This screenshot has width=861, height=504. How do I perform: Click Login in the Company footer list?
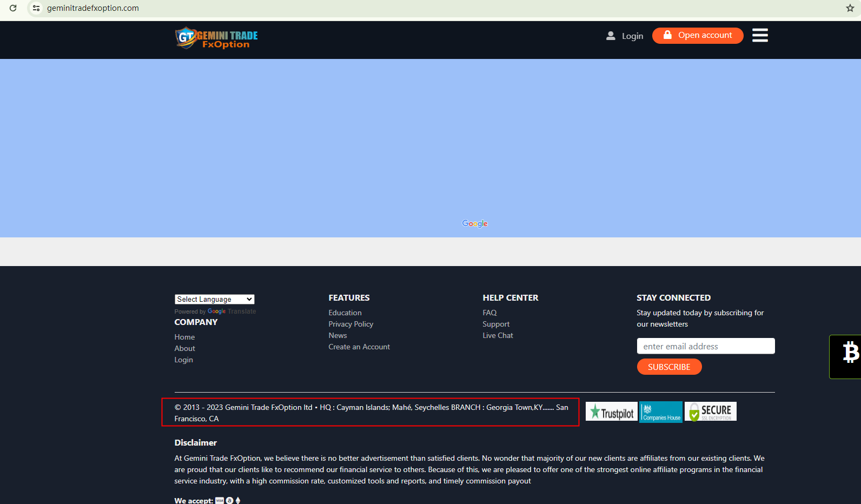(183, 360)
